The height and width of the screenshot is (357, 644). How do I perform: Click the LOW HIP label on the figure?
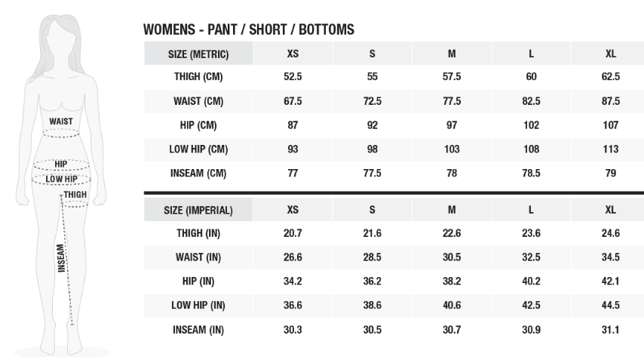(61, 179)
